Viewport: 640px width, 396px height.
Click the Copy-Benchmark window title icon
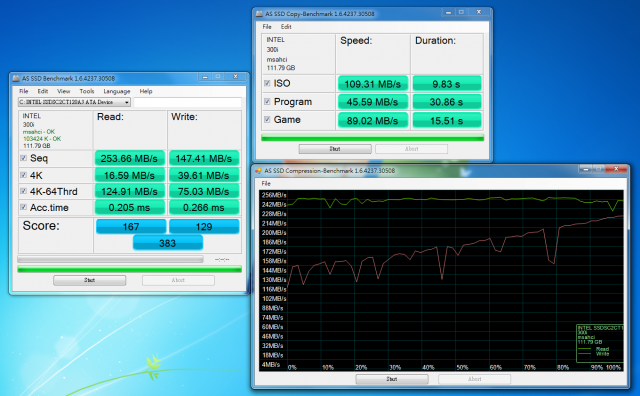pyautogui.click(x=259, y=14)
